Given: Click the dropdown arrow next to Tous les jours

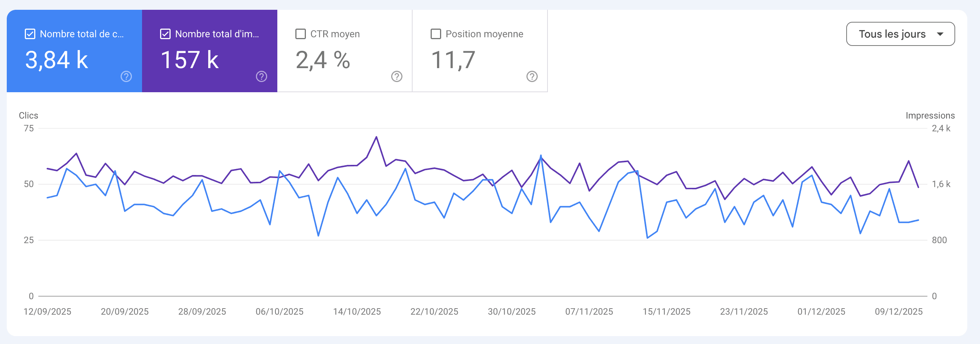Looking at the screenshot, I should point(941,34).
